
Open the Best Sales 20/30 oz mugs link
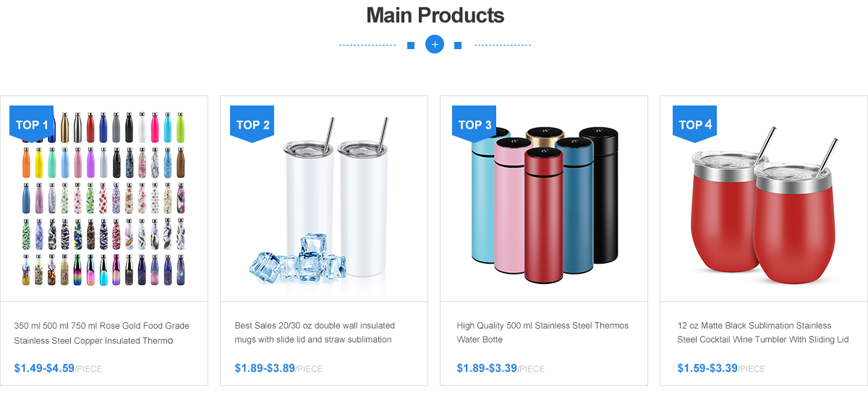(315, 332)
